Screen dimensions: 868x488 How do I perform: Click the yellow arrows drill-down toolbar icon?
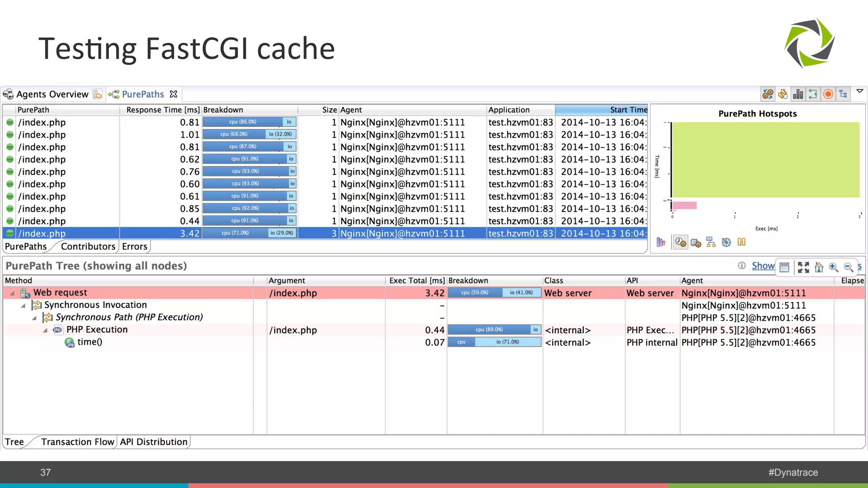pos(783,94)
